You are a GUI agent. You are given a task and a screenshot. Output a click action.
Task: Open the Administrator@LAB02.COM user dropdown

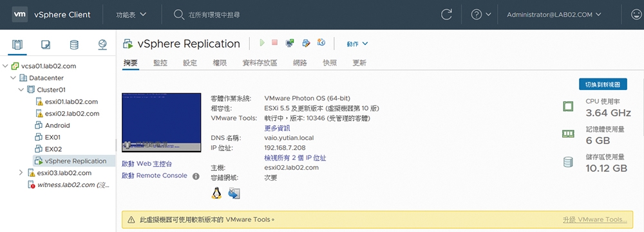click(x=554, y=15)
